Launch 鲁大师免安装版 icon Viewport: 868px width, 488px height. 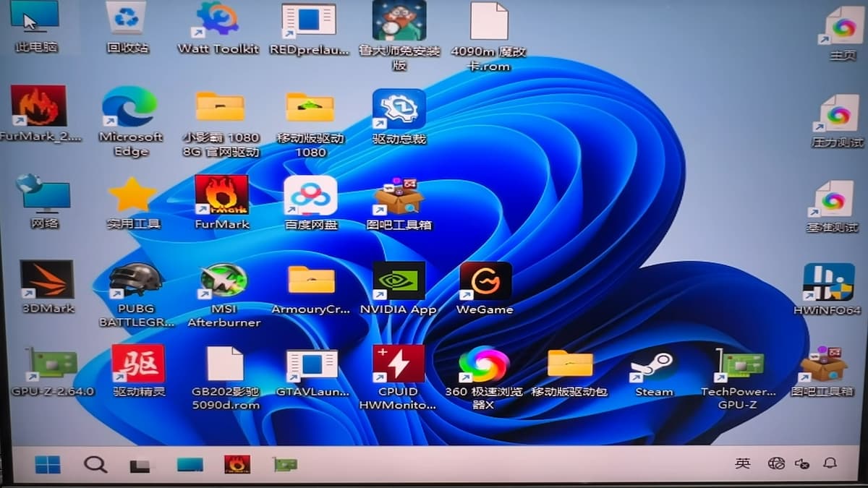(x=399, y=35)
